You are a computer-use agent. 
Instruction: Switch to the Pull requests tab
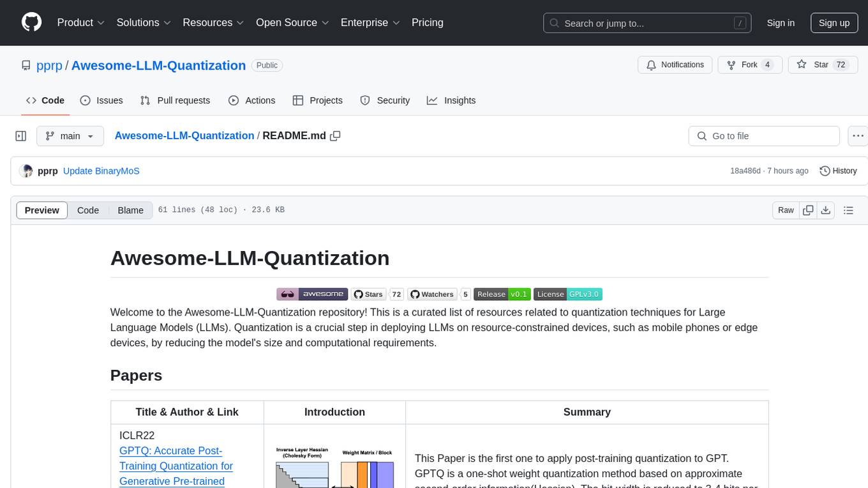click(175, 100)
